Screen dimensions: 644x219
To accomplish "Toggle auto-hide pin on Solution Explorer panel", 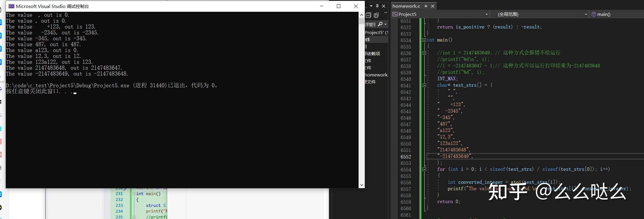I will coord(377,6).
